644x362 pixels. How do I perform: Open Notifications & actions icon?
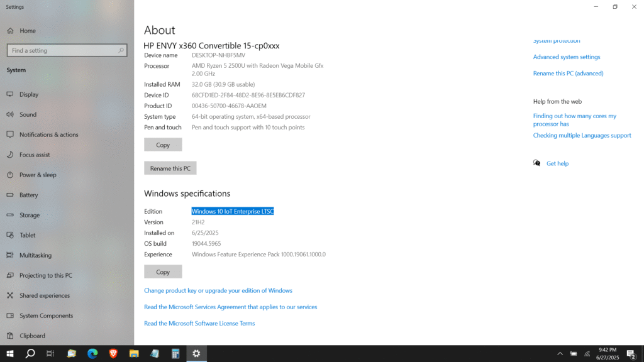10,134
